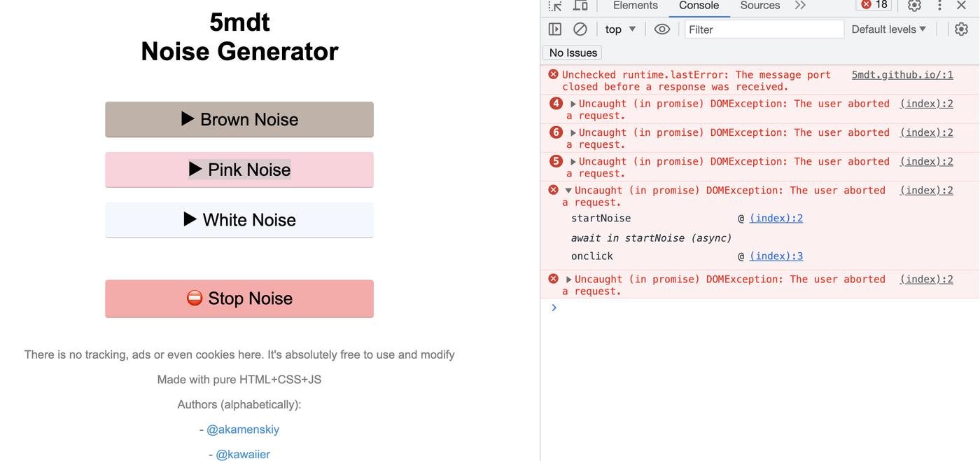Expand the error group with count 4
This screenshot has width=980, height=461.
pos(573,104)
